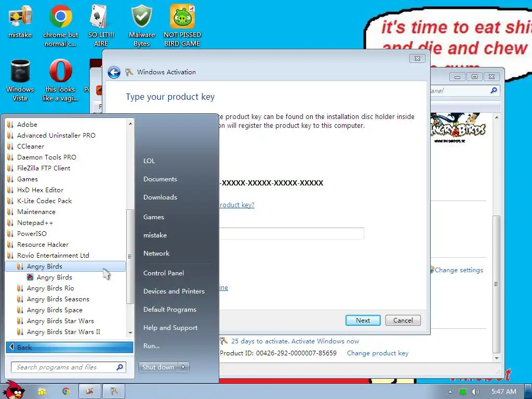Open the Malware Bytes desktop shortcut

click(141, 26)
